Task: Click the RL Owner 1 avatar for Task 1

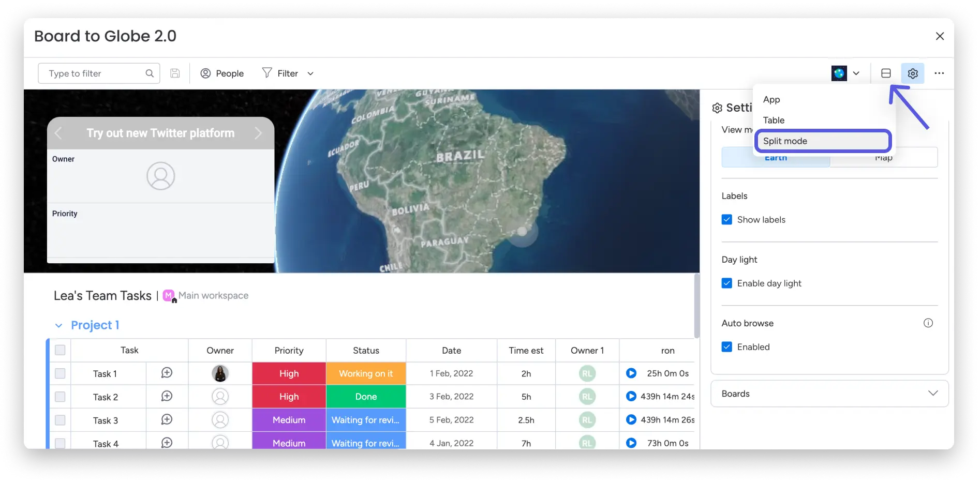Action: point(587,373)
